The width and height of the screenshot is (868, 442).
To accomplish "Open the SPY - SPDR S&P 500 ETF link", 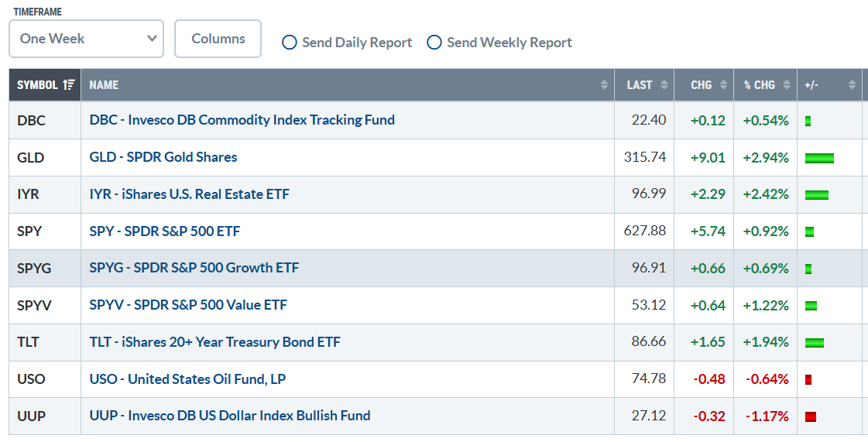I will pos(165,231).
